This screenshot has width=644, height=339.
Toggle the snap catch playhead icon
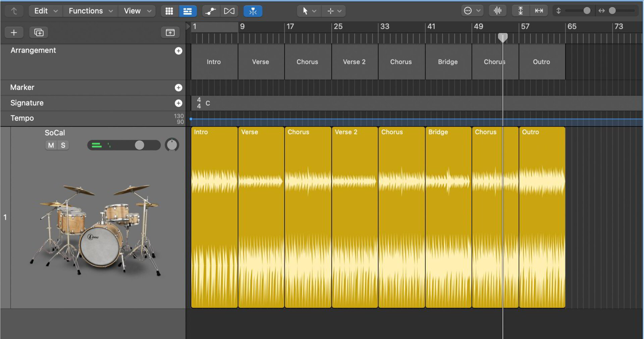point(253,11)
